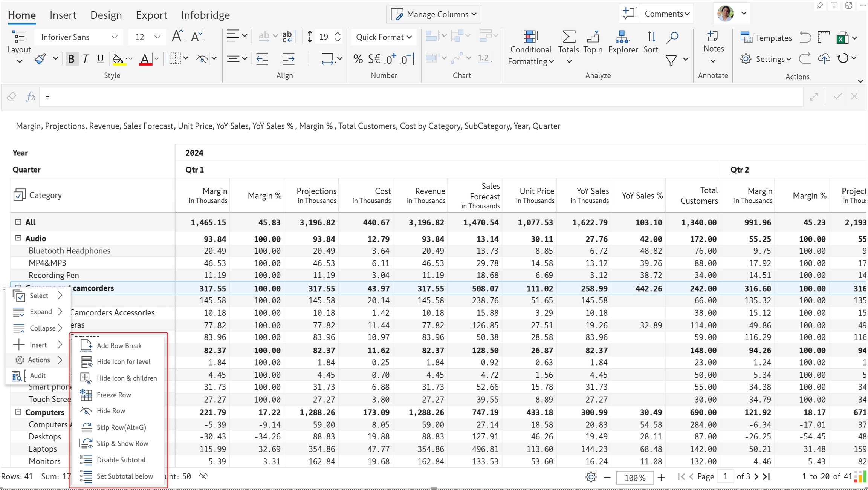Image resolution: width=868 pixels, height=490 pixels.
Task: Collapse the Computers category row
Action: point(18,412)
